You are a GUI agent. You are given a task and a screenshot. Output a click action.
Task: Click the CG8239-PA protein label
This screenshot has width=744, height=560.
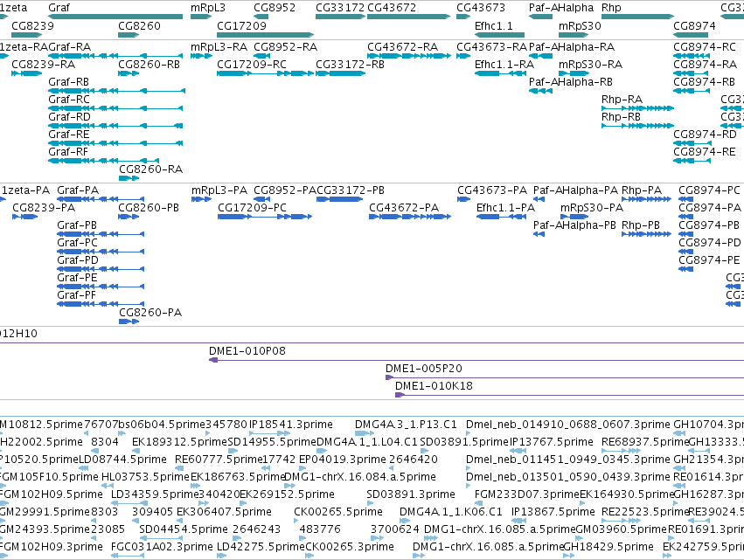click(44, 208)
